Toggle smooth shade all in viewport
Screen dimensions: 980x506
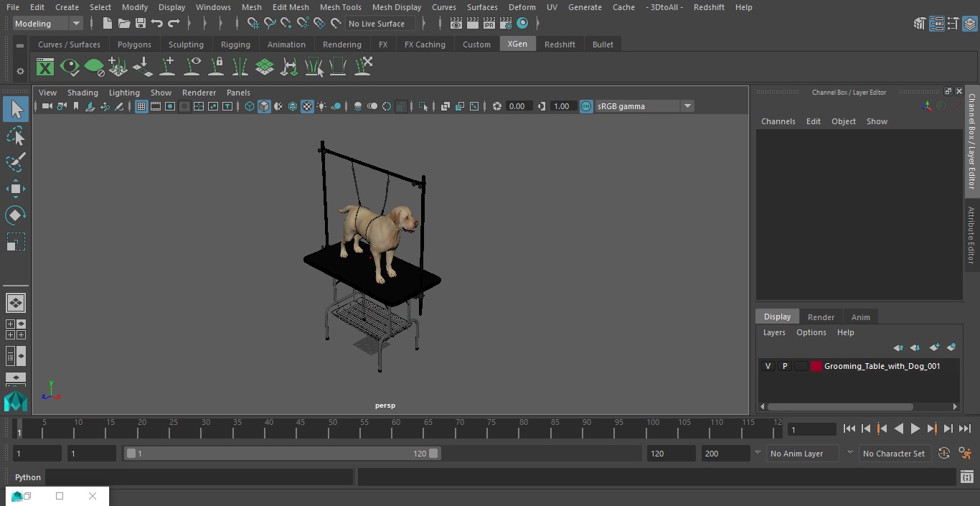264,106
